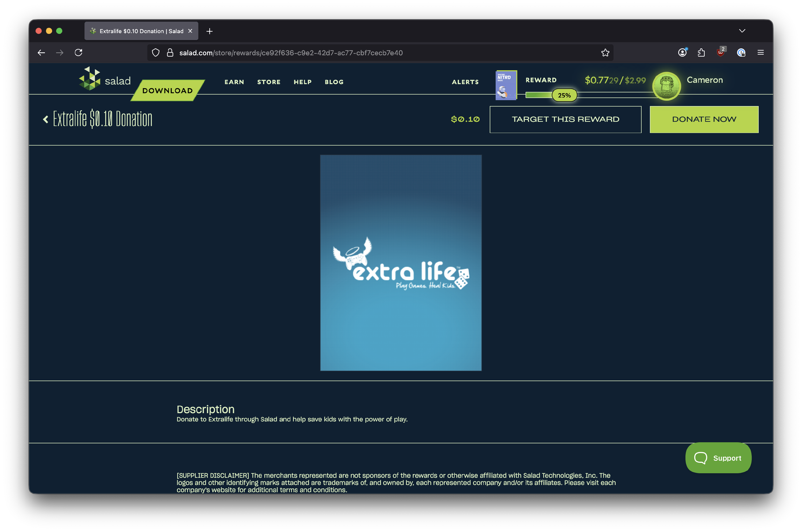Click the site padlock security icon
This screenshot has width=802, height=532.
[170, 53]
